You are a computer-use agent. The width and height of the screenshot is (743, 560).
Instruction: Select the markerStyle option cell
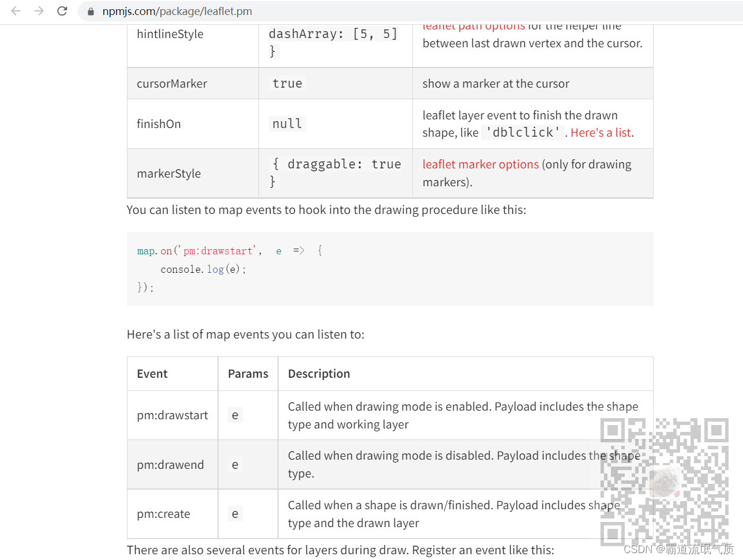pyautogui.click(x=193, y=174)
